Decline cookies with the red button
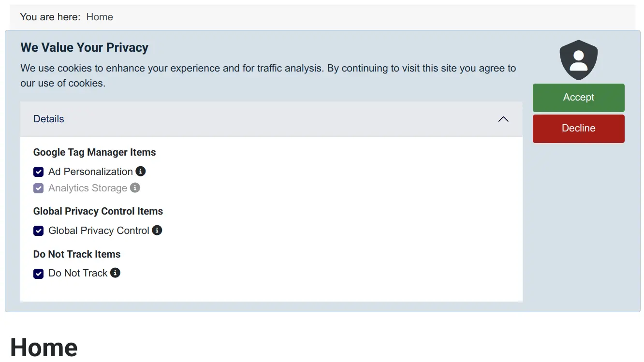The width and height of the screenshot is (644, 362). (578, 129)
